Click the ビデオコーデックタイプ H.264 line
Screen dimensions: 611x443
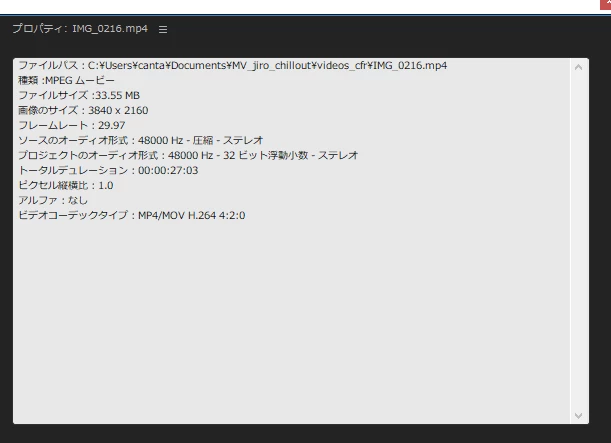132,215
